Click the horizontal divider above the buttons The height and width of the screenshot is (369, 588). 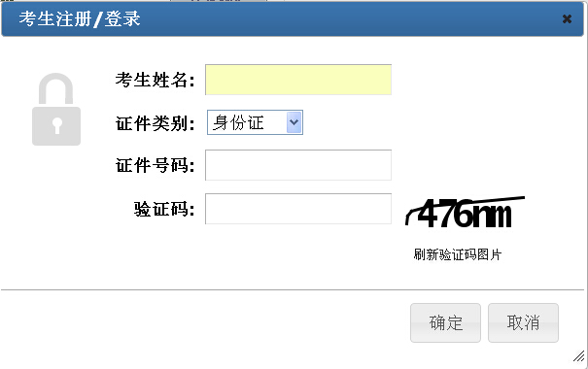(293, 289)
